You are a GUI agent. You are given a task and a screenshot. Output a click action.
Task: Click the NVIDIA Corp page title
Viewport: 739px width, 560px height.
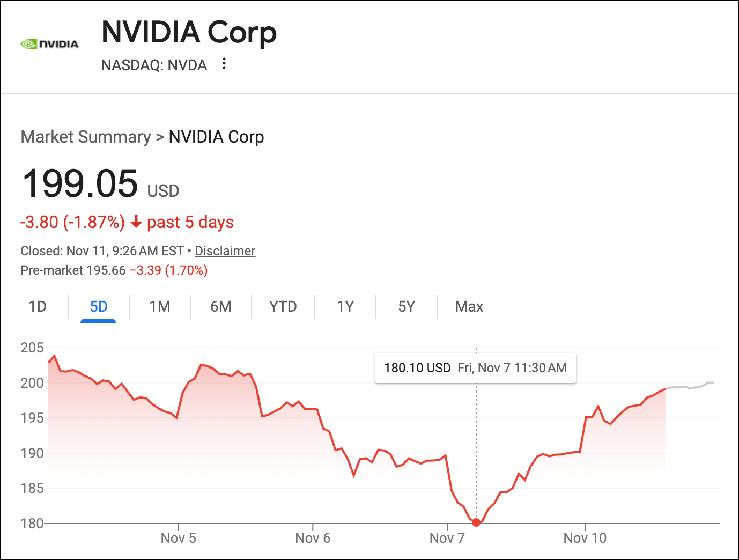pos(189,32)
